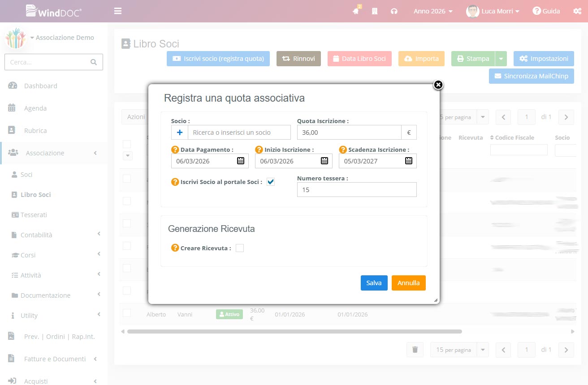Open the Anno 2026 year dropdown
The width and height of the screenshot is (588, 385).
433,11
